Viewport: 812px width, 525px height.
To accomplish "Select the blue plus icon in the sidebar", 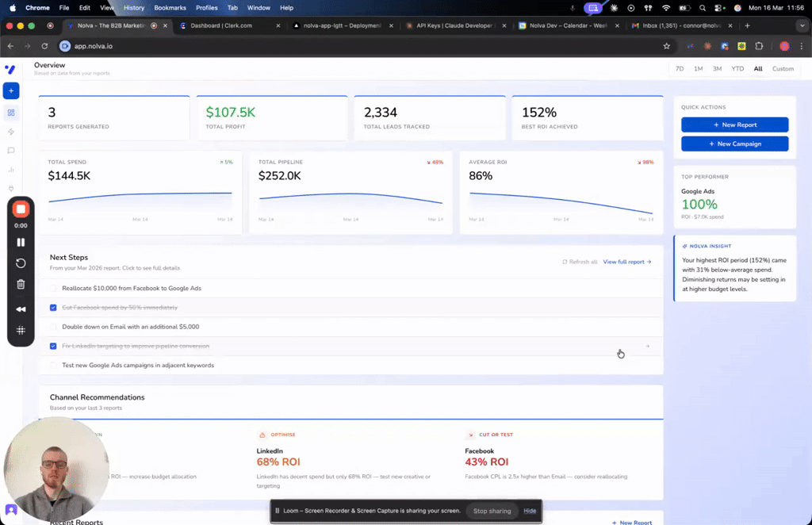I will click(10, 90).
